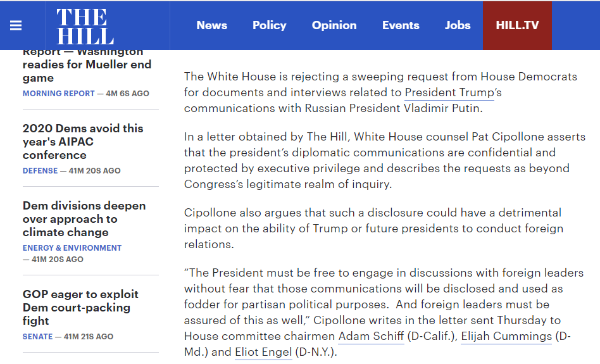Click the ENERGY & ENVIRONMENT category label

(x=72, y=248)
